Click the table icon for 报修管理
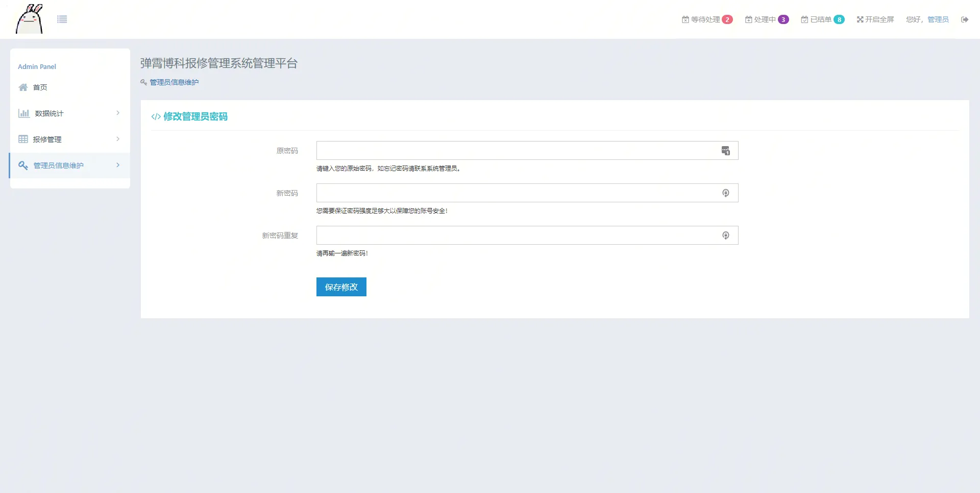980x493 pixels. click(x=23, y=139)
